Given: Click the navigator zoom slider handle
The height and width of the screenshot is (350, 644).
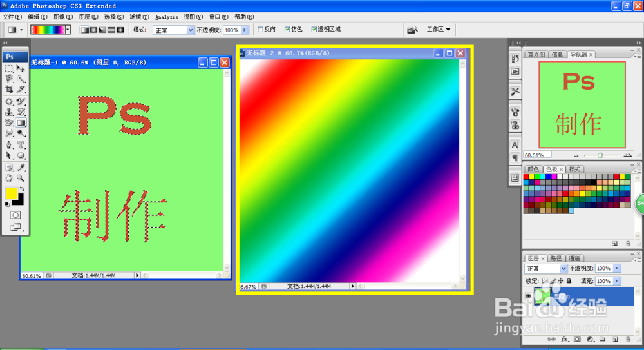Looking at the screenshot, I should (600, 155).
